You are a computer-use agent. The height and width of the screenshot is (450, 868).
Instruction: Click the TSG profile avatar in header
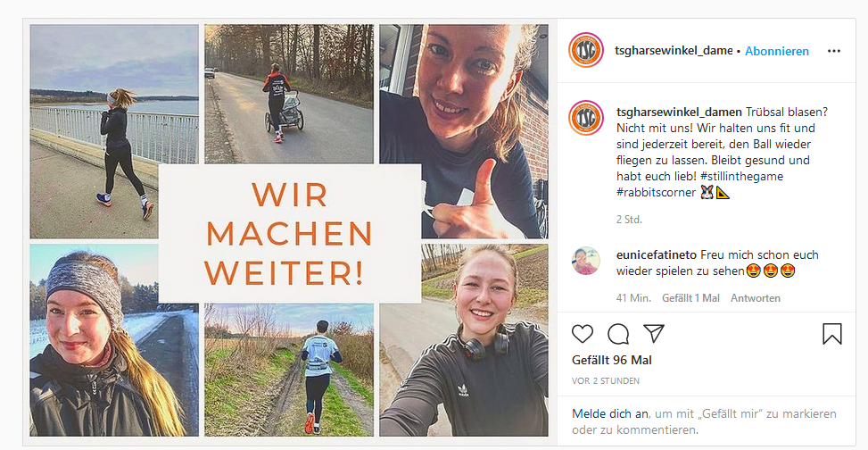pos(586,50)
